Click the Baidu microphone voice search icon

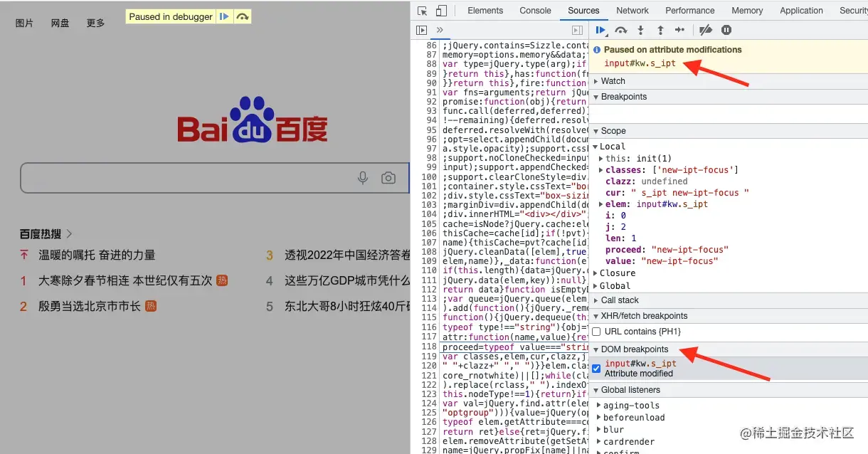[363, 178]
